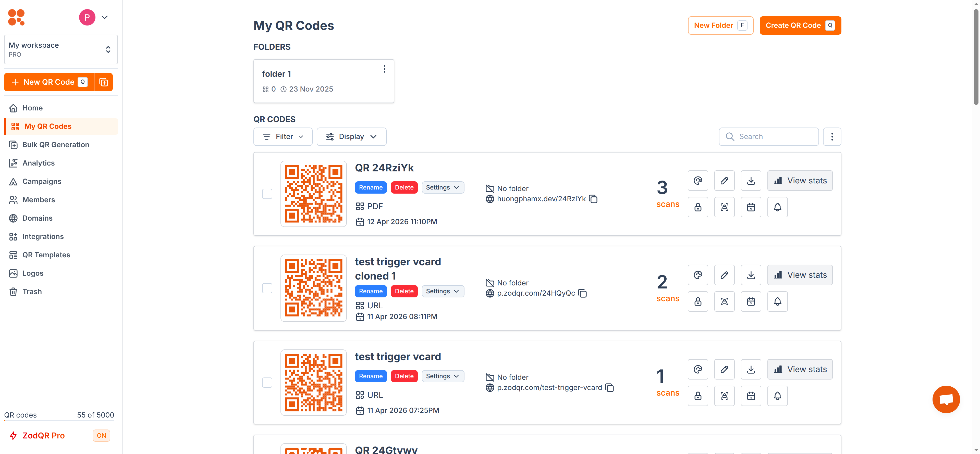Click Create QR Code button

[x=800, y=26]
